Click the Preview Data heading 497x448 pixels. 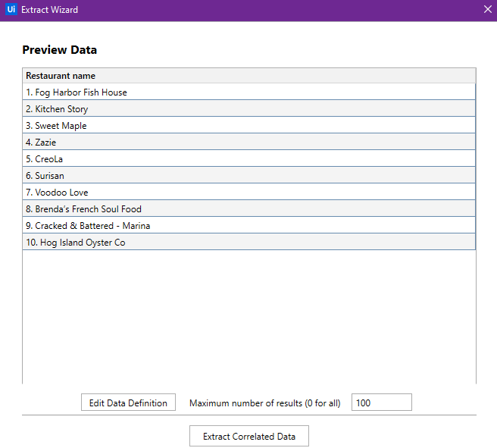(x=60, y=50)
